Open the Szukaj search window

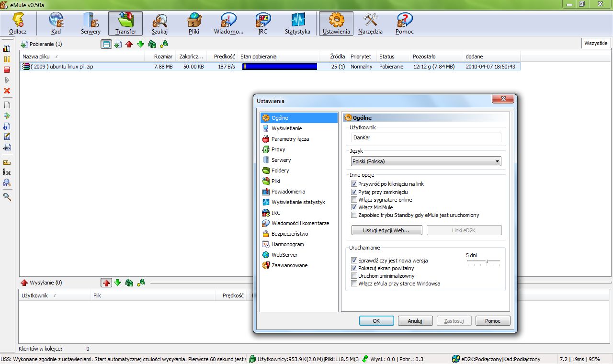click(159, 23)
